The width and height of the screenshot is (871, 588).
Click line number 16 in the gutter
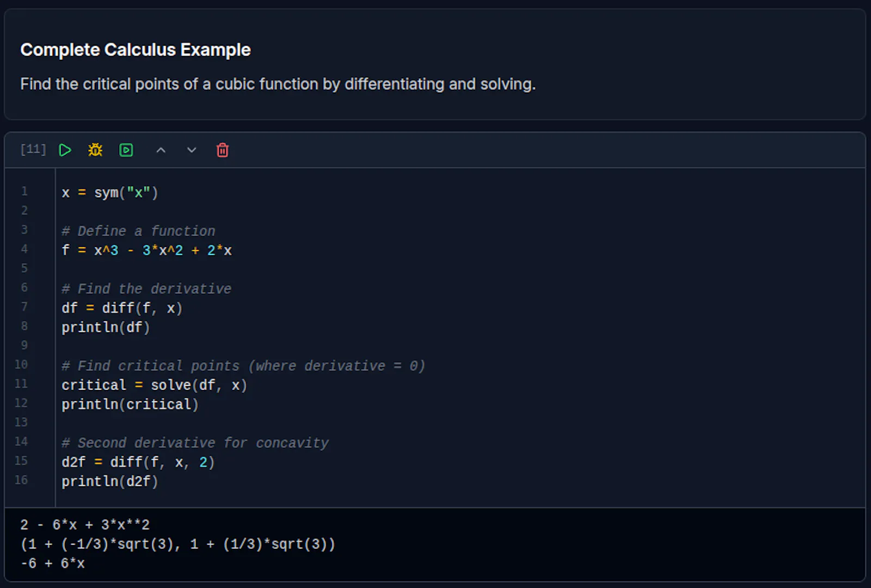[21, 480]
